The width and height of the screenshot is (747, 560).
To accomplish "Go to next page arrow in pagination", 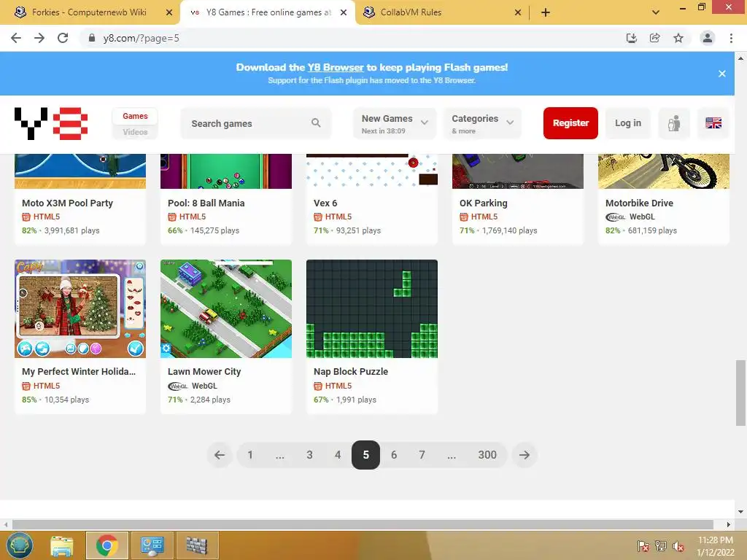I will [x=524, y=455].
